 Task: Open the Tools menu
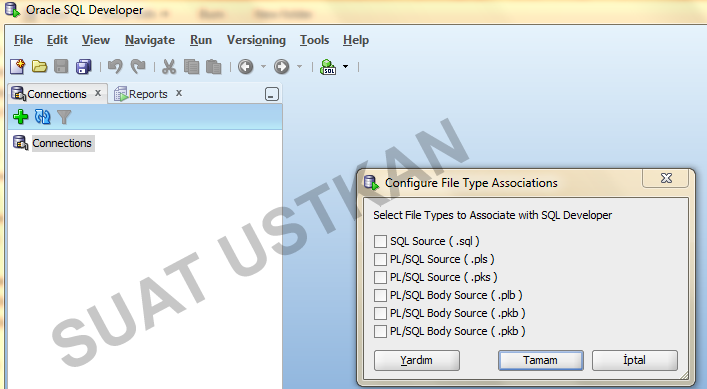pyautogui.click(x=314, y=40)
